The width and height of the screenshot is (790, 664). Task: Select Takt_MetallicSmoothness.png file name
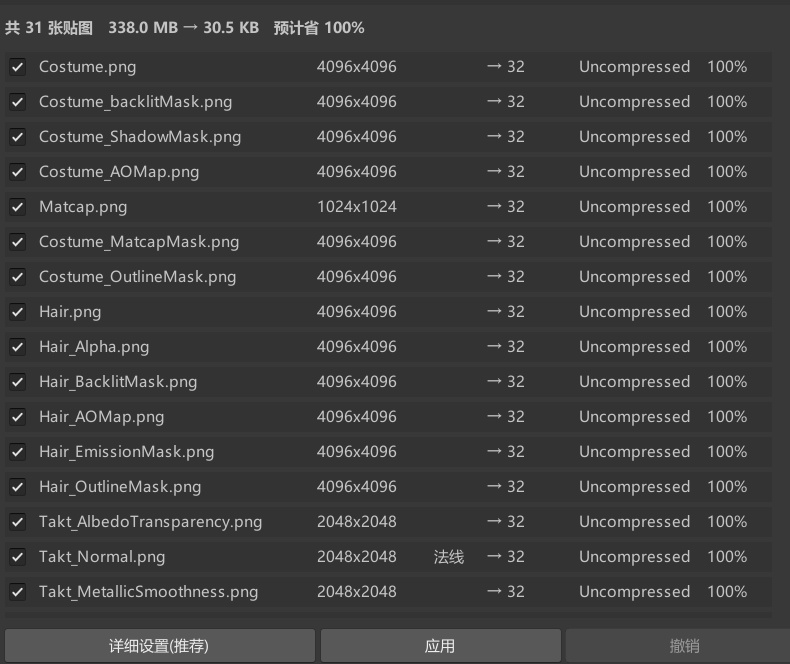coord(149,592)
